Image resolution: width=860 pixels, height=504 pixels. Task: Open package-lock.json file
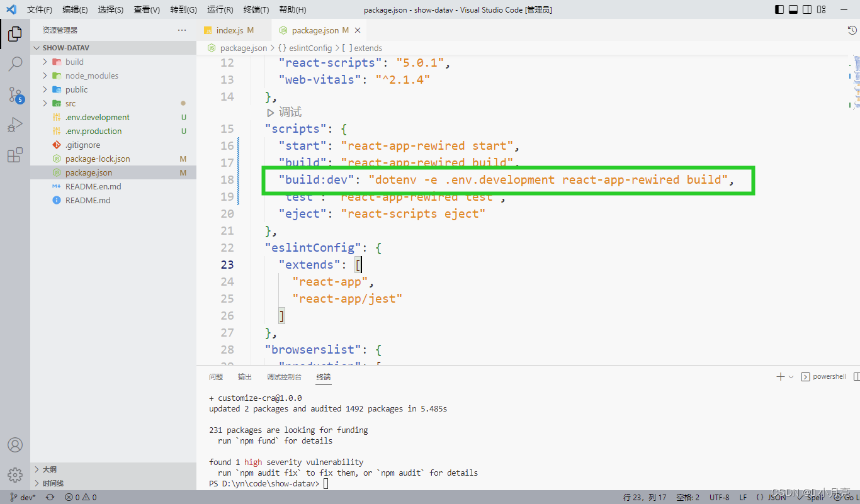[x=113, y=159]
